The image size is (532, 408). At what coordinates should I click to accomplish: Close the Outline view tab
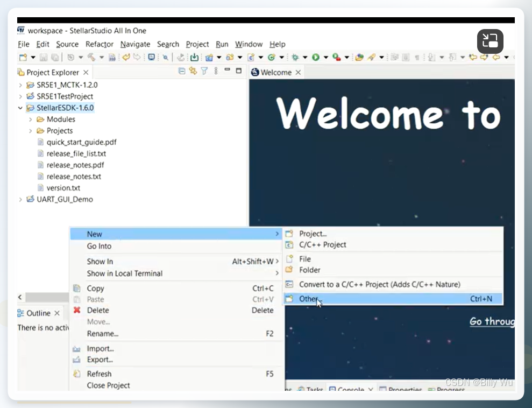(57, 313)
